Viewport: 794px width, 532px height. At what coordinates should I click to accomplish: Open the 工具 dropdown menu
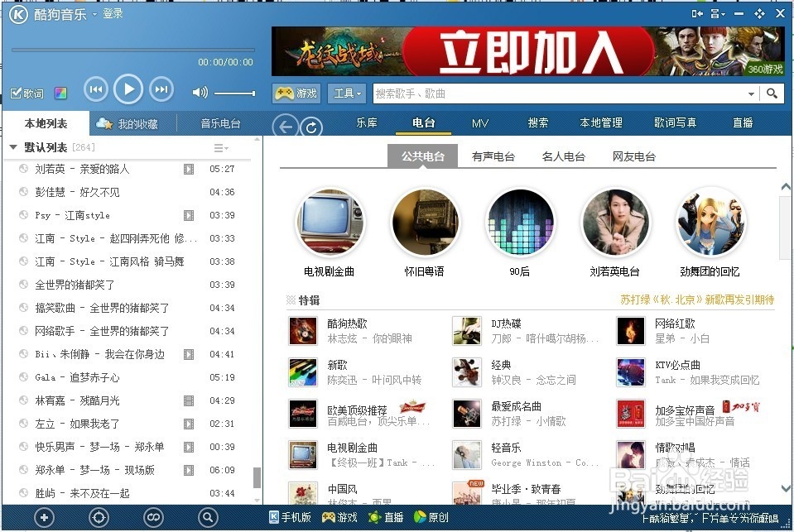point(347,93)
